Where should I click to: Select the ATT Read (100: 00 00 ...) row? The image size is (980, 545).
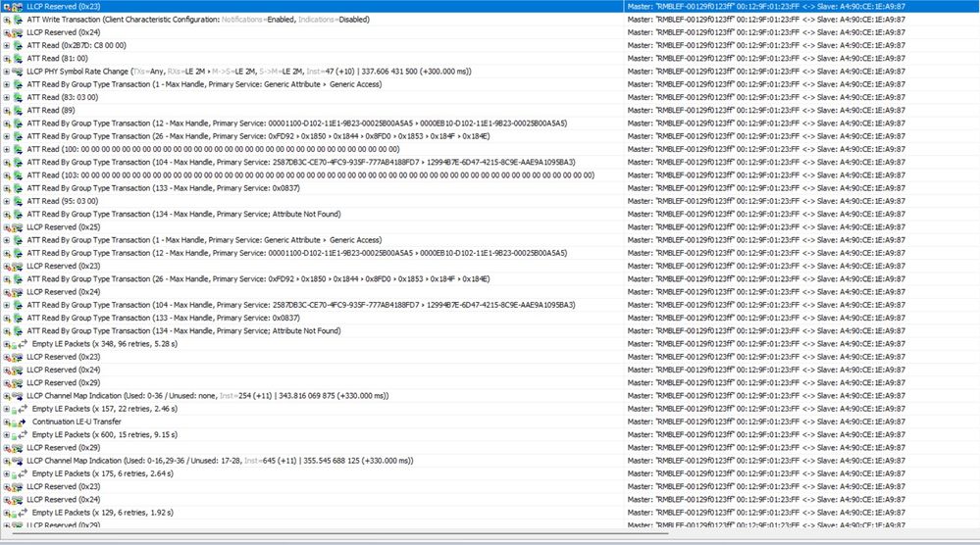tap(490, 149)
